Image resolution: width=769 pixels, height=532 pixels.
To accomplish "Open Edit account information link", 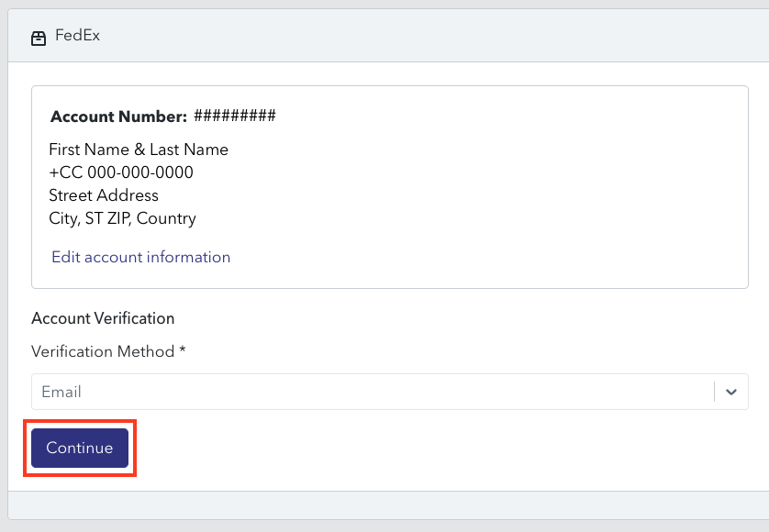I will [x=140, y=257].
